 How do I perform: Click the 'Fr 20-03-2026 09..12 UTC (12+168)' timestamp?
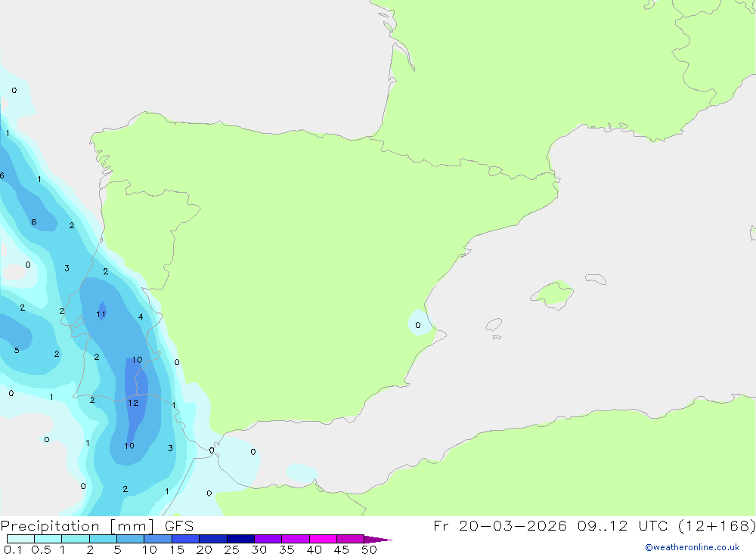[594, 526]
